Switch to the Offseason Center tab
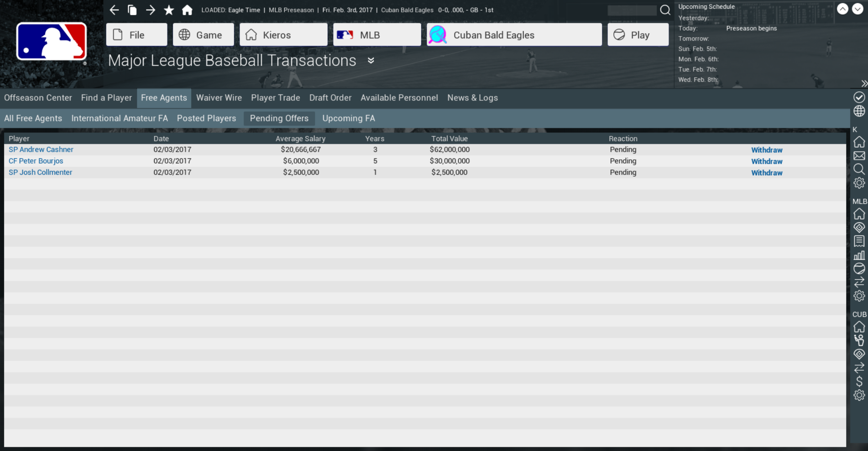 coord(38,98)
